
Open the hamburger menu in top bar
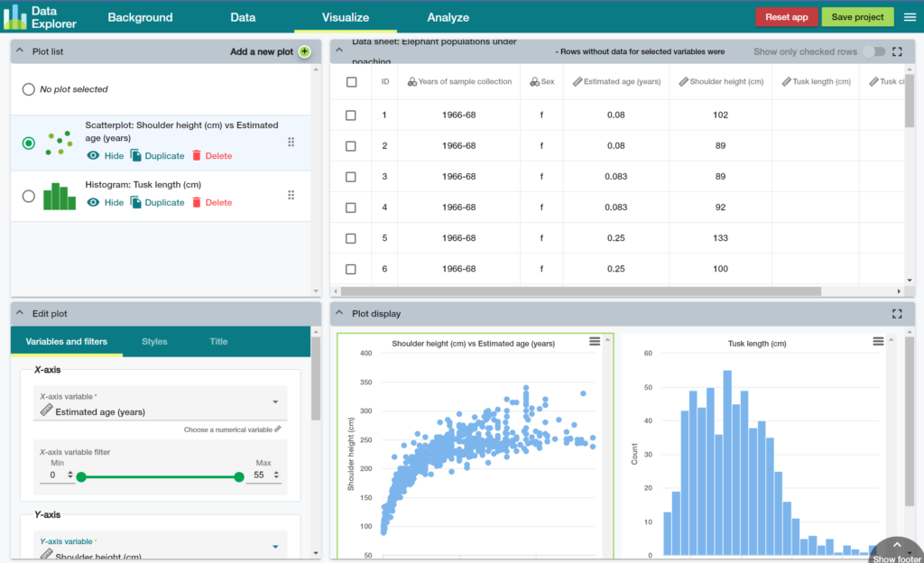pos(909,17)
